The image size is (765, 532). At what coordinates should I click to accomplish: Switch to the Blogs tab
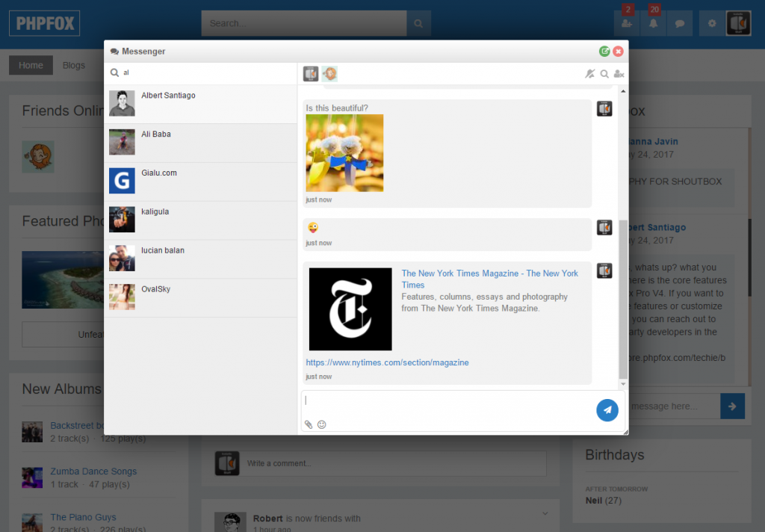coord(73,65)
